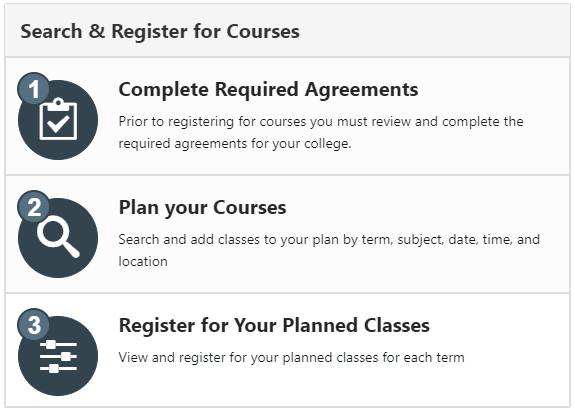The width and height of the screenshot is (575, 409).
Task: Open Plan your Courses heading
Action: coord(202,208)
